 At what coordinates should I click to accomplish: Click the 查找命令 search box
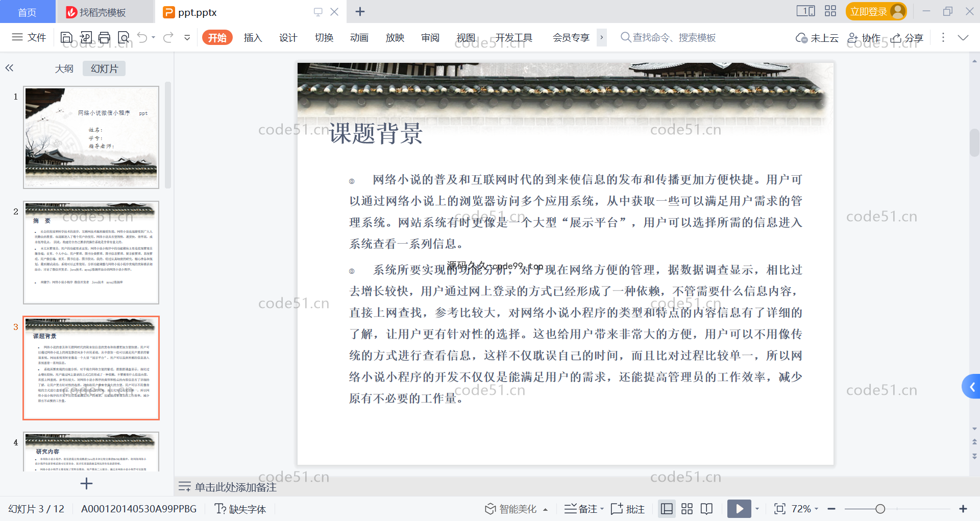coord(669,37)
